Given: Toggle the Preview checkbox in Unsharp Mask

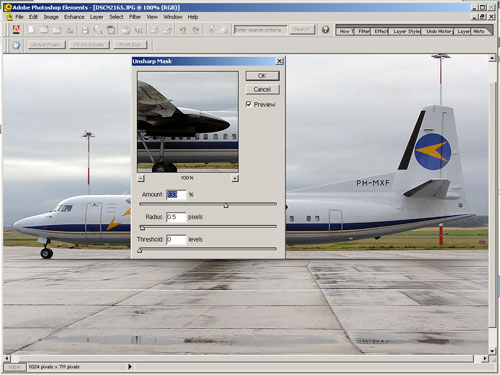Looking at the screenshot, I should pyautogui.click(x=249, y=104).
